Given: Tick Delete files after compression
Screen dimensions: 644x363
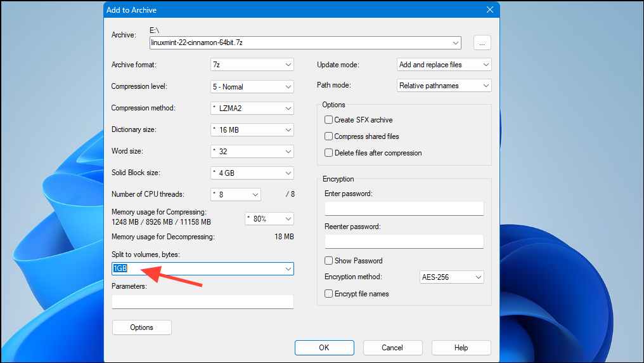Looking at the screenshot, I should (328, 152).
